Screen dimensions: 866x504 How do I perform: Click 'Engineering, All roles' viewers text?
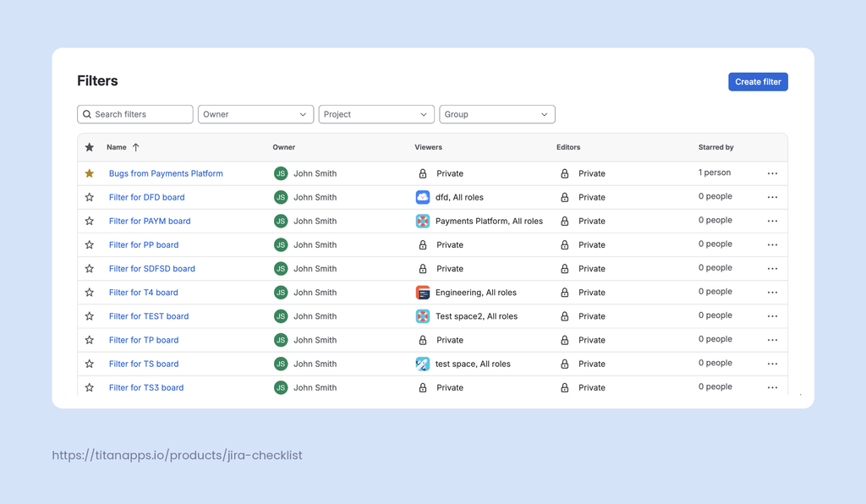(476, 292)
